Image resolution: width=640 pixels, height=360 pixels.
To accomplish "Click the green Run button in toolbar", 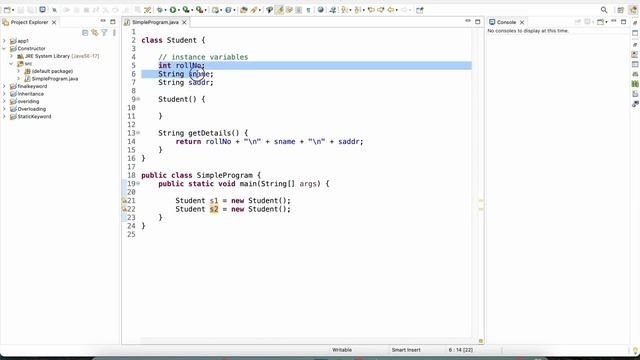I will tap(173, 10).
